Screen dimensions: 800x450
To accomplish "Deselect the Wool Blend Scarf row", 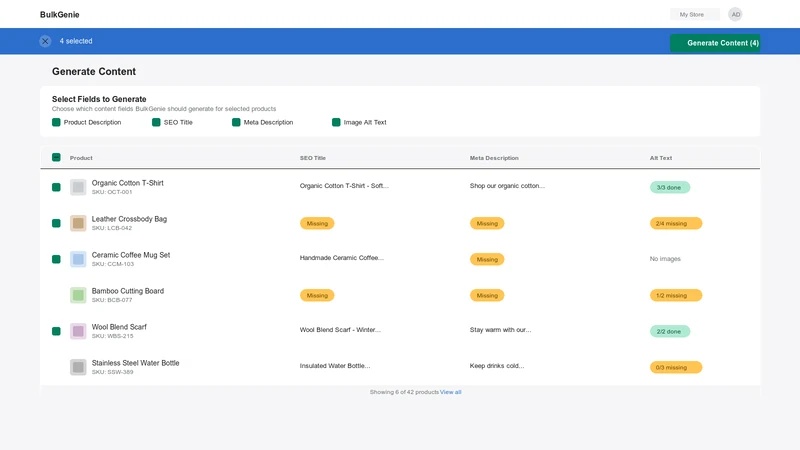I will (x=56, y=331).
